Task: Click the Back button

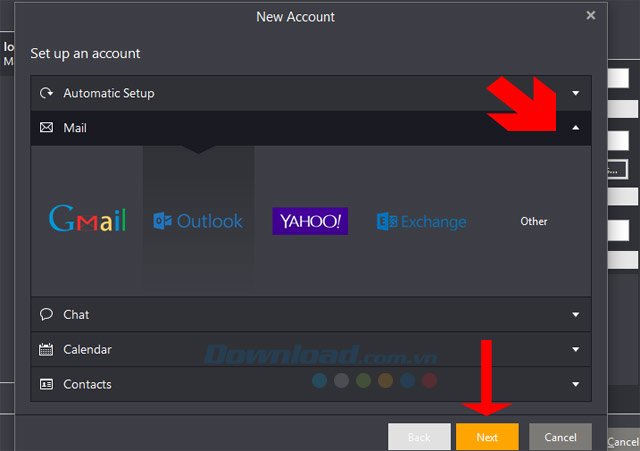Action: point(419,437)
